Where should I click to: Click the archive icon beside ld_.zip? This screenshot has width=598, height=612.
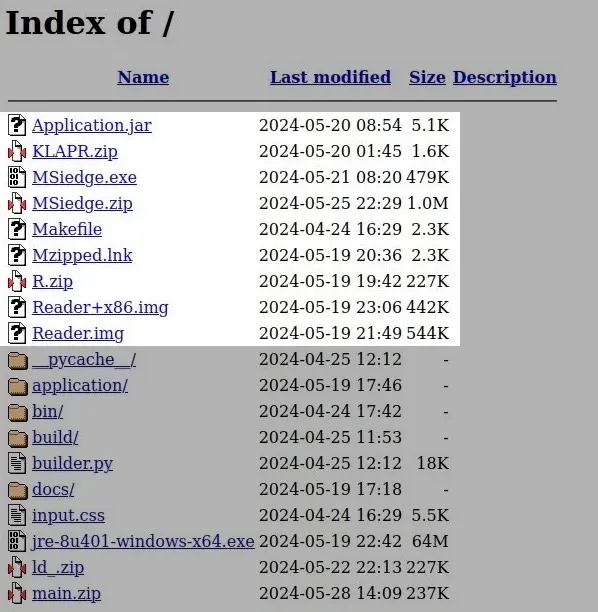17,567
